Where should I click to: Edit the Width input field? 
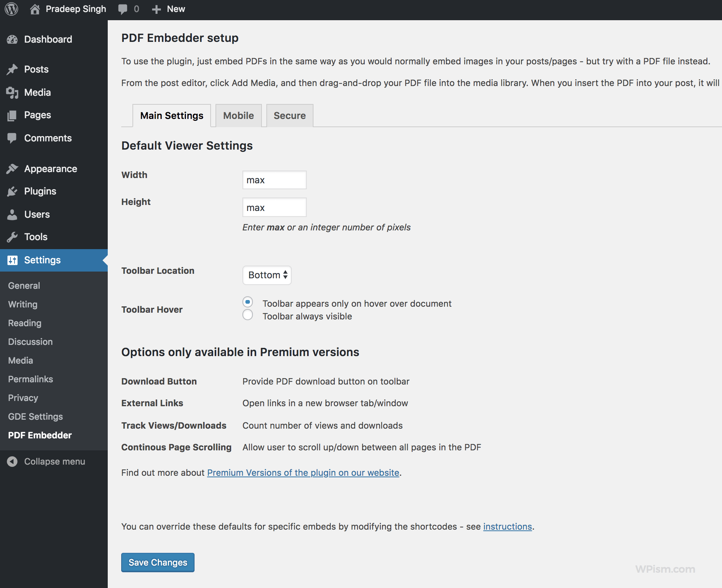click(x=274, y=180)
